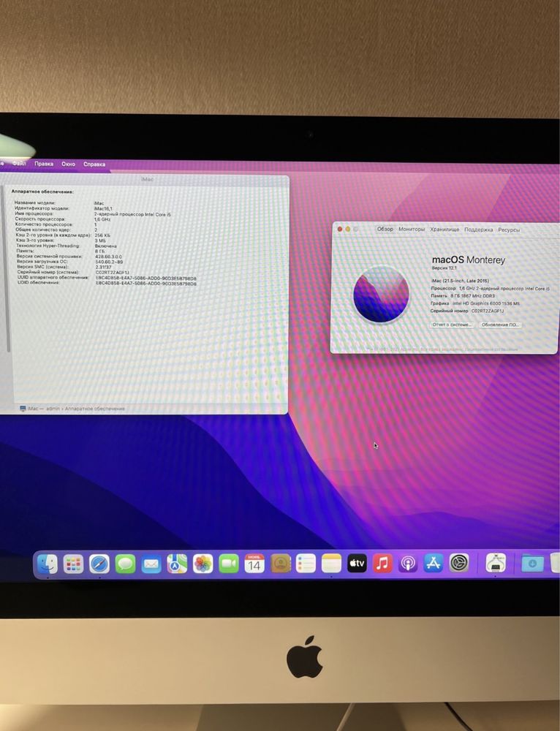Click the 8 ГБ 1867 MHz DDR3 value
The image size is (560, 731).
472,296
